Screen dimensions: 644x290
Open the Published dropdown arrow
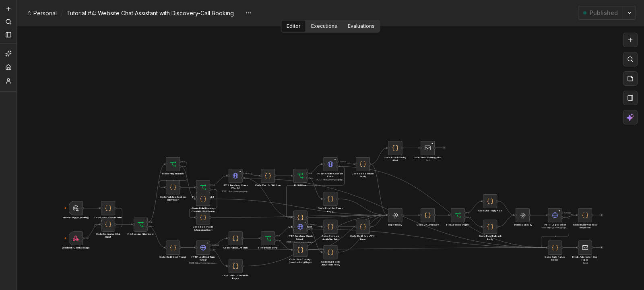630,13
